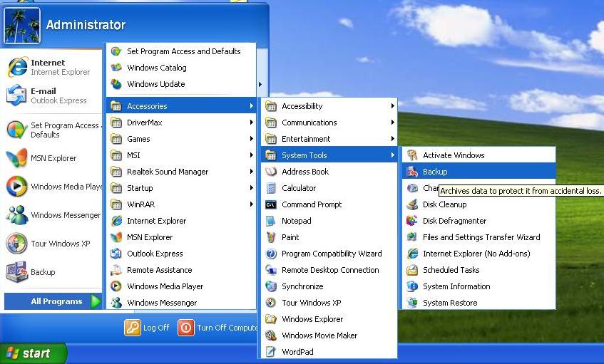Image resolution: width=604 pixels, height=364 pixels.
Task: Launch Calculator from Accessories
Action: click(329, 188)
